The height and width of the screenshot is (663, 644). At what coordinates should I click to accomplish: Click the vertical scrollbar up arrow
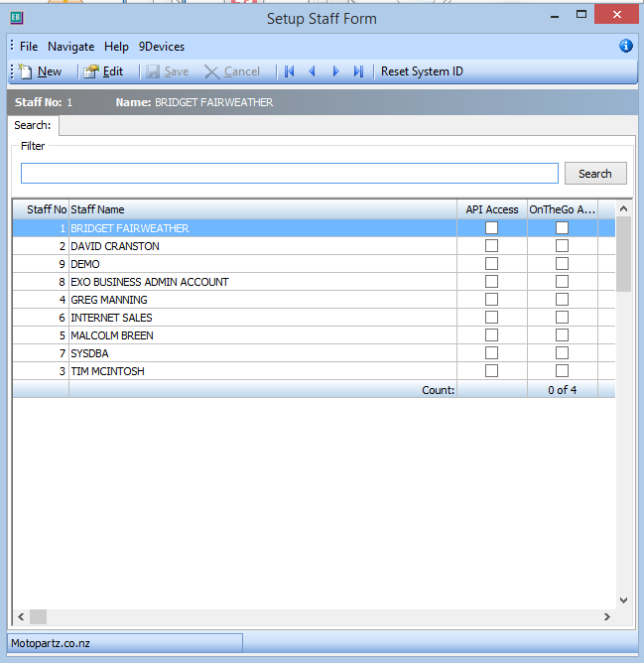click(623, 208)
